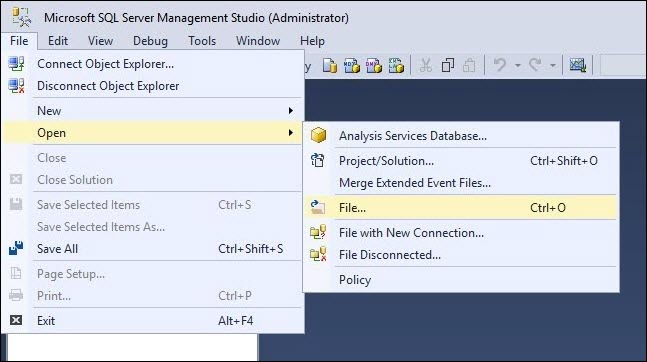
Task: Choose Connect Object Explorer… entry
Action: click(153, 64)
